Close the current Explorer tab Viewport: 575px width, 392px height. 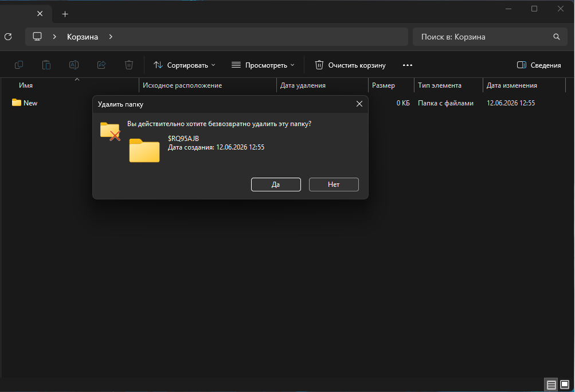[40, 14]
